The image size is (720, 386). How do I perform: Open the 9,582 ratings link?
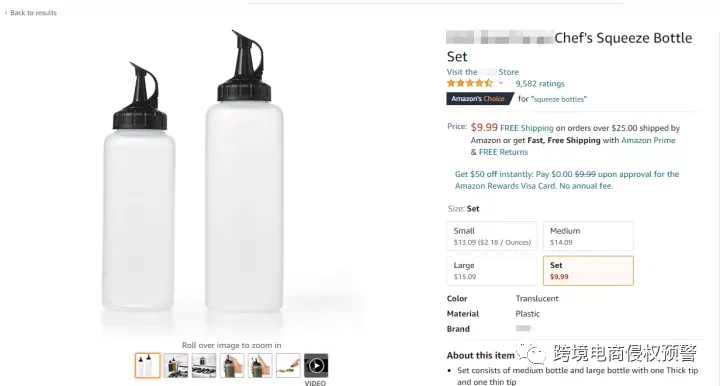[540, 84]
